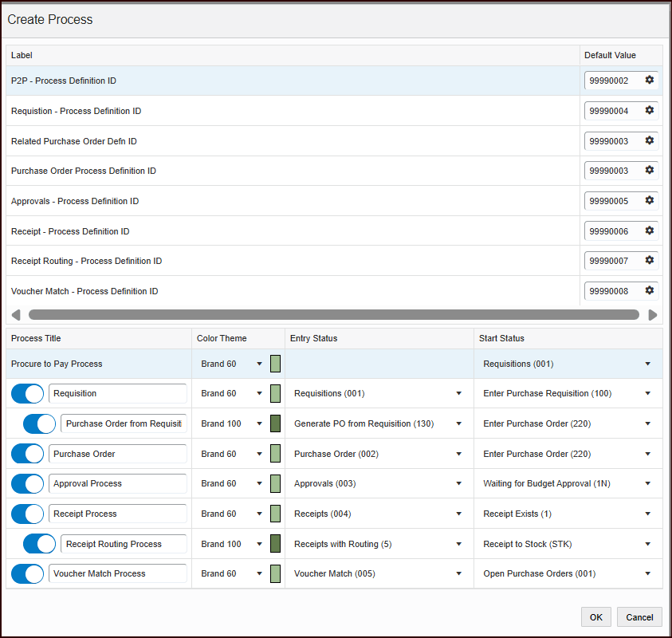This screenshot has width=672, height=638.
Task: Expand Entry Status dropdown showing Approvals (003)
Action: (458, 483)
